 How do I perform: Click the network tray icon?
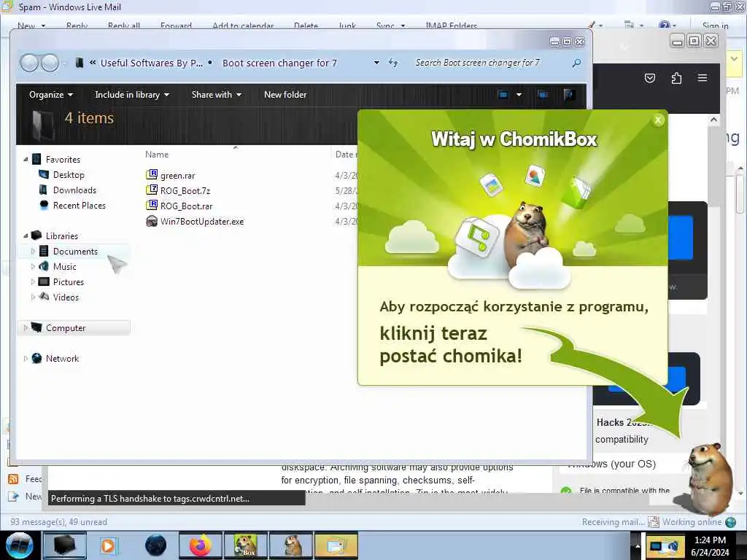coord(665,546)
